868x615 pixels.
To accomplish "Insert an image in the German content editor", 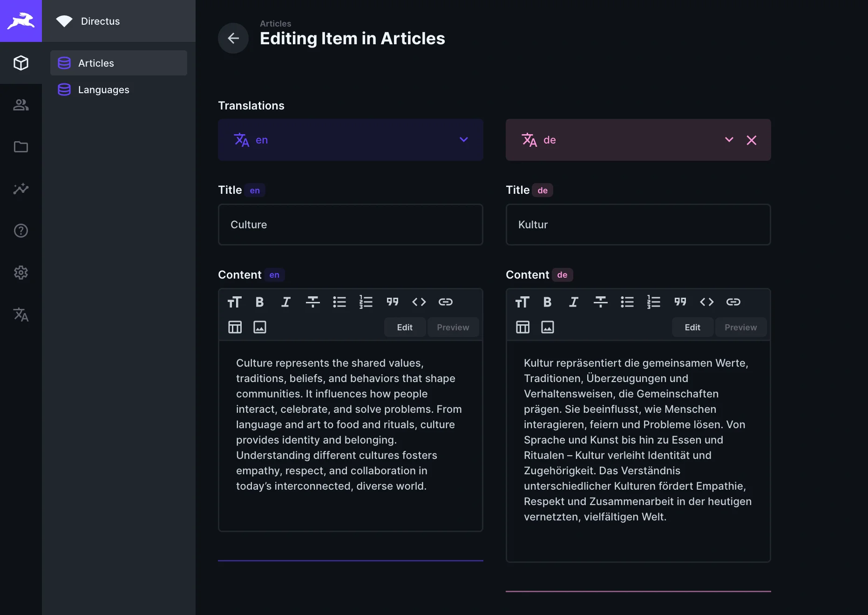I will pyautogui.click(x=548, y=327).
